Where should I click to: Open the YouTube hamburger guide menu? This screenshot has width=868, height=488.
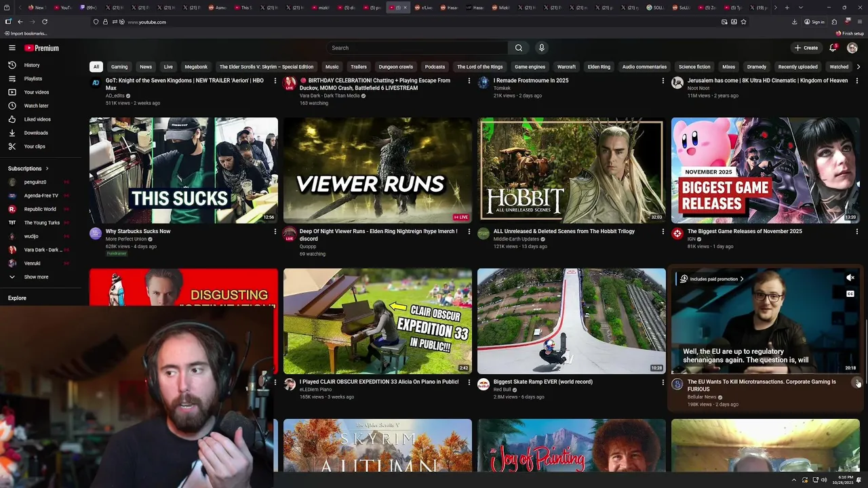12,48
